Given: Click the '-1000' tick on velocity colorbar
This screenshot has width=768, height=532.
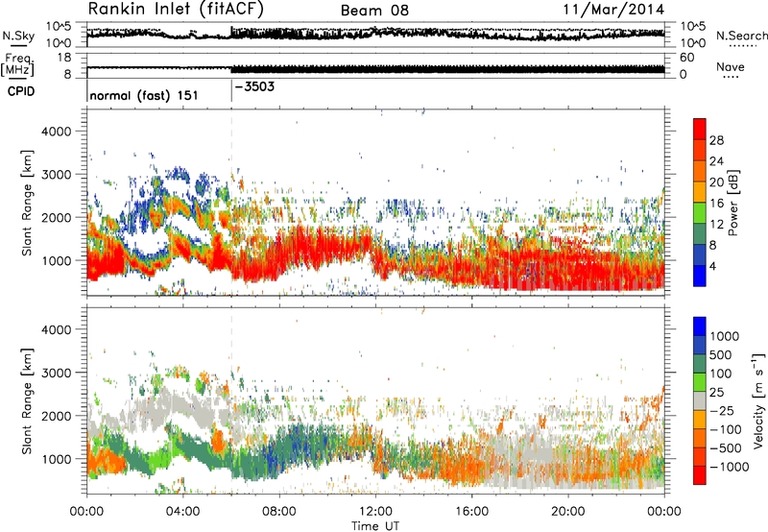Looking at the screenshot, I should pyautogui.click(x=730, y=467).
